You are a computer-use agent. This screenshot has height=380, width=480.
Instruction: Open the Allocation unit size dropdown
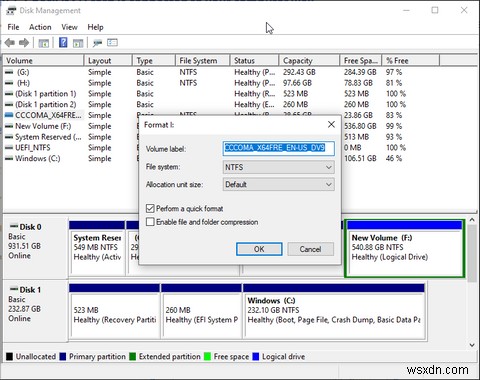(278, 184)
